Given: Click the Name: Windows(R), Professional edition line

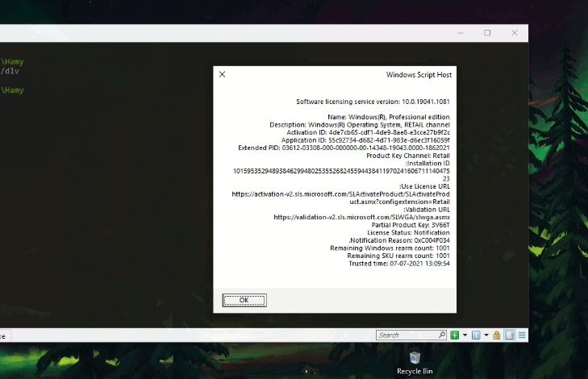Looking at the screenshot, I should tap(389, 117).
